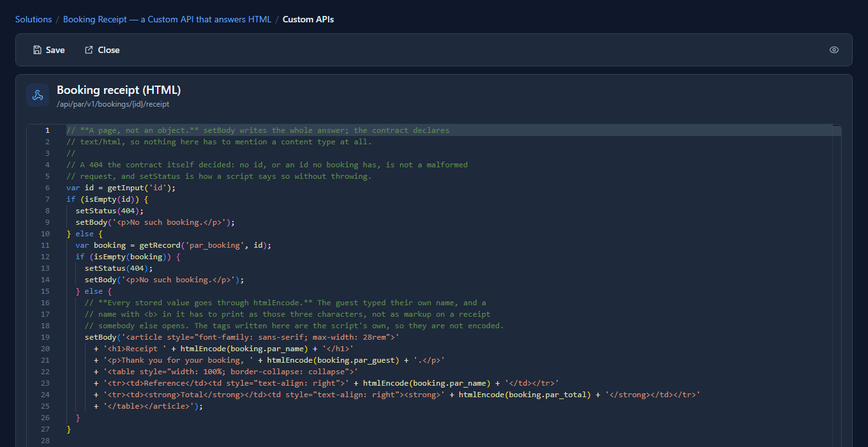Viewport: 868px width, 447px height.
Task: Click the var id = getInput('id') line
Action: click(121, 188)
